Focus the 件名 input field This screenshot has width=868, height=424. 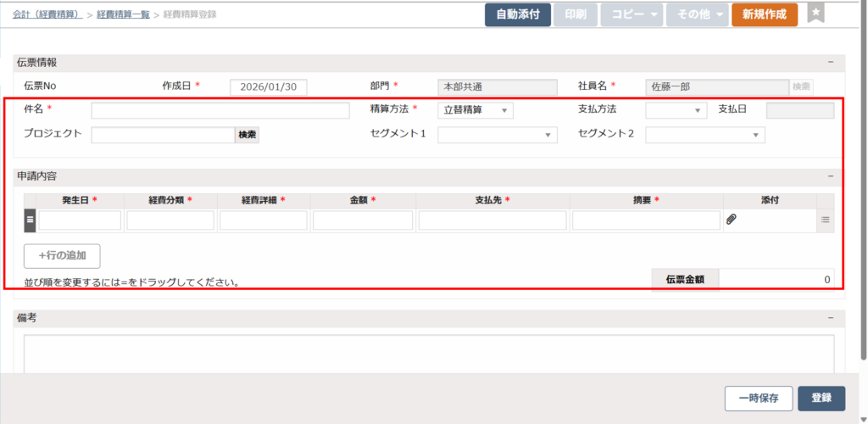pyautogui.click(x=220, y=111)
